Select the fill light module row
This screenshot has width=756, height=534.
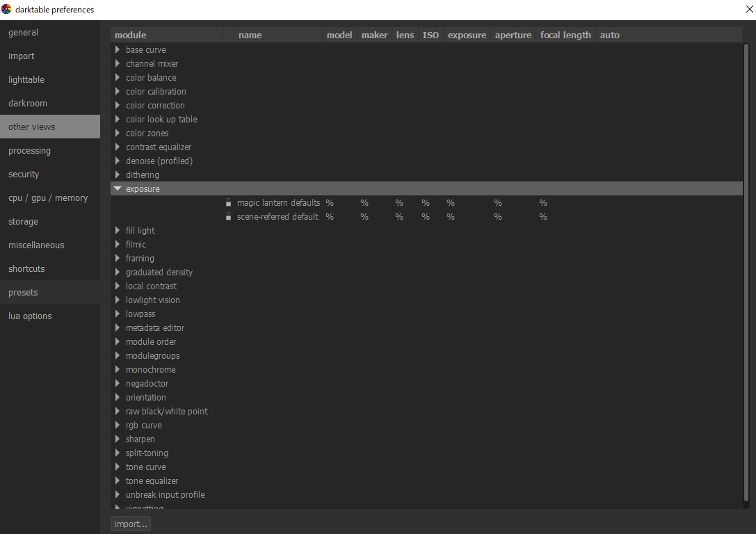coord(427,230)
